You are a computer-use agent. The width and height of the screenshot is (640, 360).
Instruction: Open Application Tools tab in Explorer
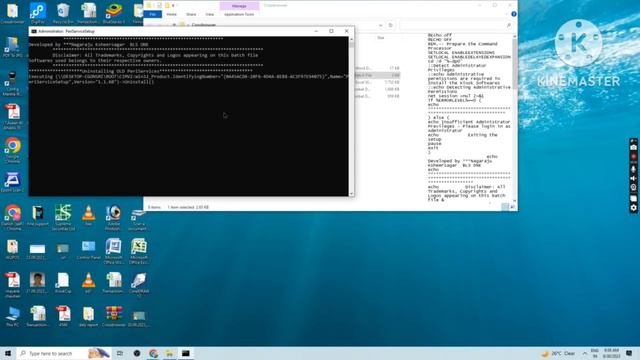[239, 14]
